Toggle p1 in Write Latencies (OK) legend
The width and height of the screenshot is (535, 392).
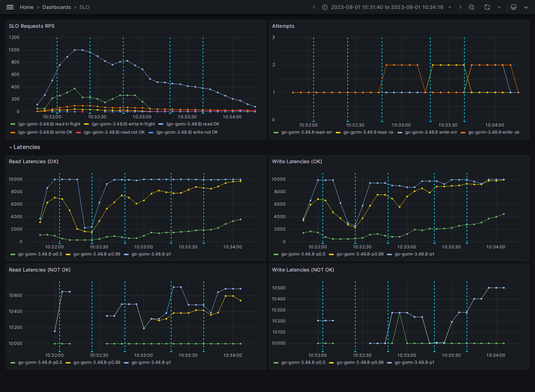414,254
